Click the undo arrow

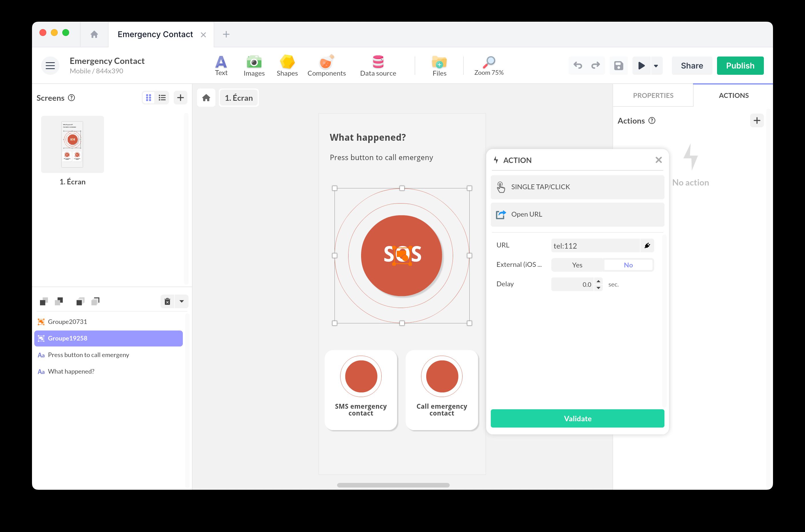point(578,65)
